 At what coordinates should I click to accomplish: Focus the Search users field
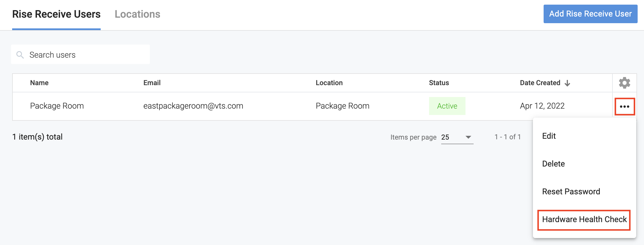[87, 55]
